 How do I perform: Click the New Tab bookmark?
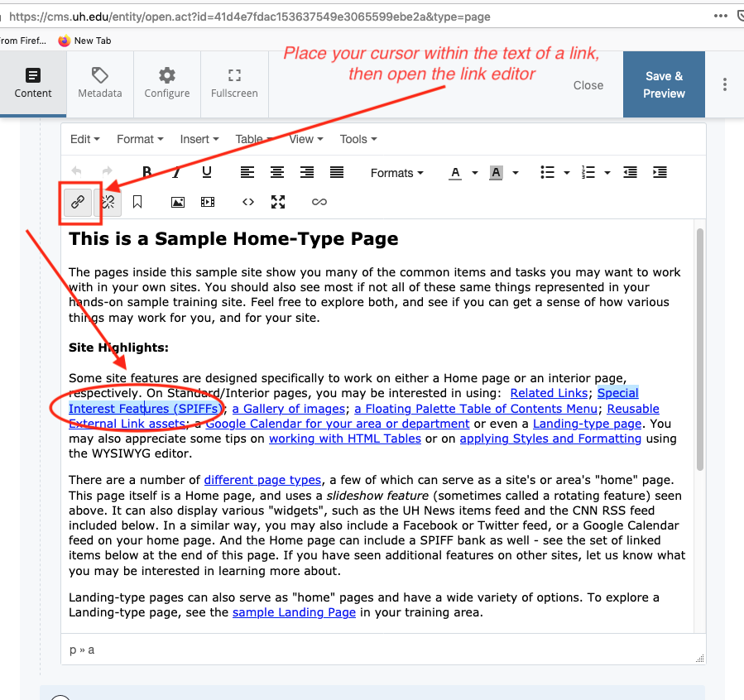click(x=84, y=41)
